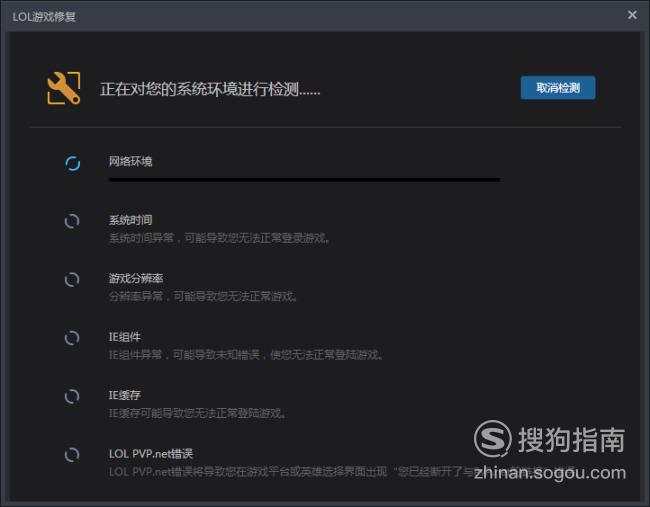The height and width of the screenshot is (507, 650).
Task: Select the IE组件 check item
Action: (x=124, y=337)
